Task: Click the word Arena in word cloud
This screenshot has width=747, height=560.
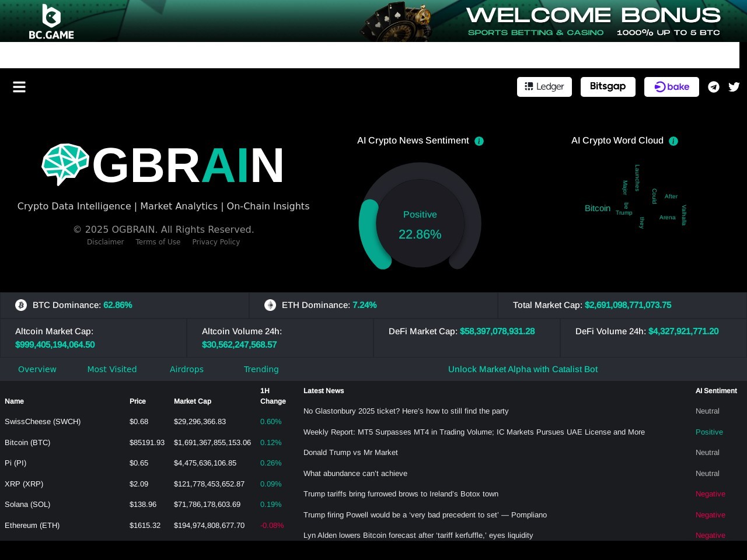Action: point(667,218)
